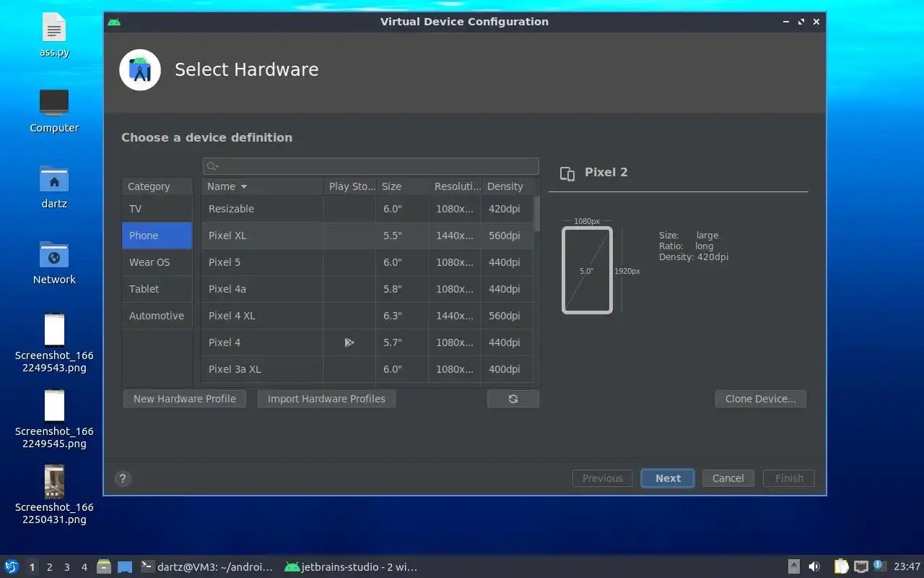The width and height of the screenshot is (924, 578).
Task: Select the TV category
Action: point(157,209)
